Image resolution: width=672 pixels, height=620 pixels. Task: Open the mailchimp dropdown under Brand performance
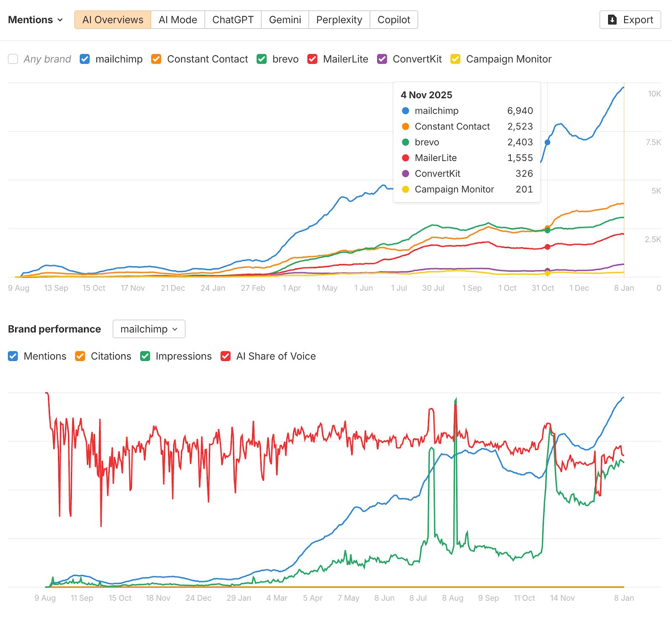click(x=149, y=329)
